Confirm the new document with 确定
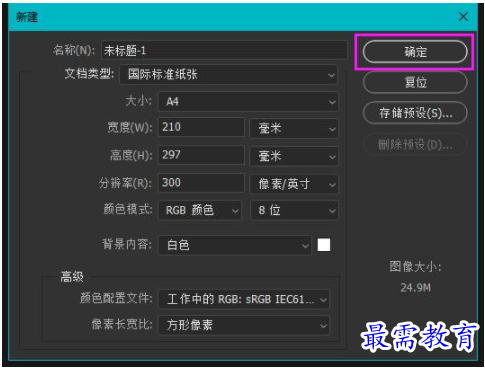485x368 pixels. (415, 52)
